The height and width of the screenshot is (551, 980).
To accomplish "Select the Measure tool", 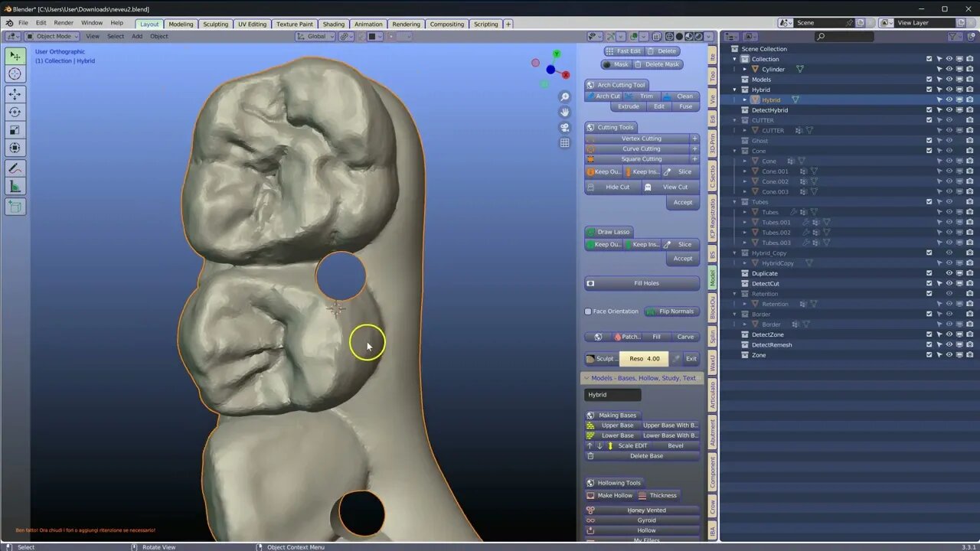I will pyautogui.click(x=15, y=187).
